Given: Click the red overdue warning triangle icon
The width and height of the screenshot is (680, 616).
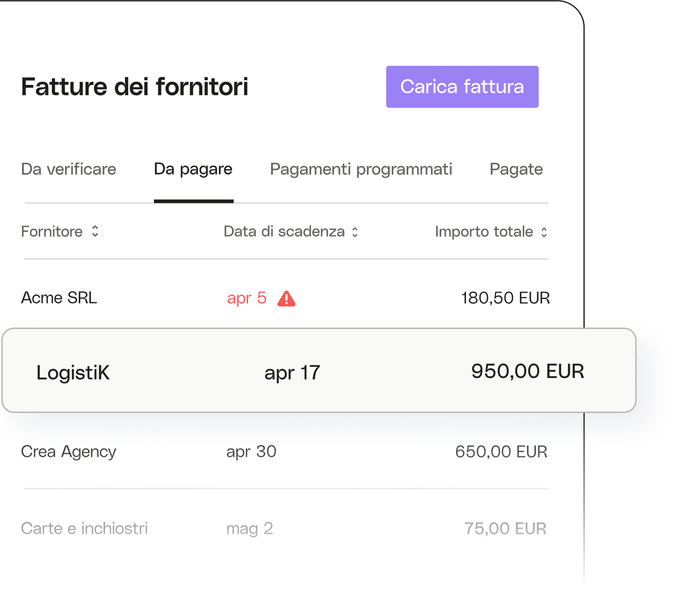Looking at the screenshot, I should point(286,299).
